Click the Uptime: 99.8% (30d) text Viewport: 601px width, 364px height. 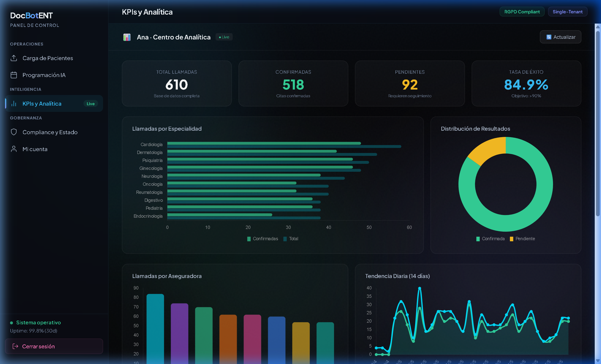tap(33, 331)
